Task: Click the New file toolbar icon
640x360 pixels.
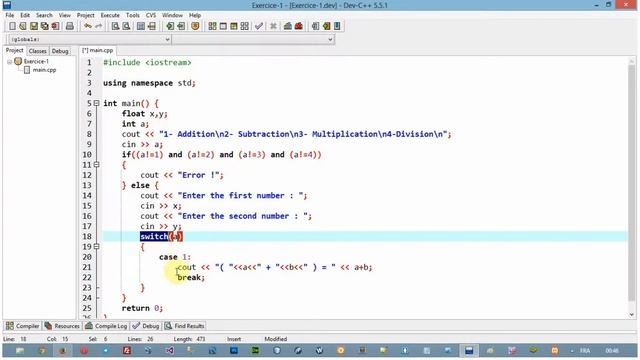Action: point(12,26)
